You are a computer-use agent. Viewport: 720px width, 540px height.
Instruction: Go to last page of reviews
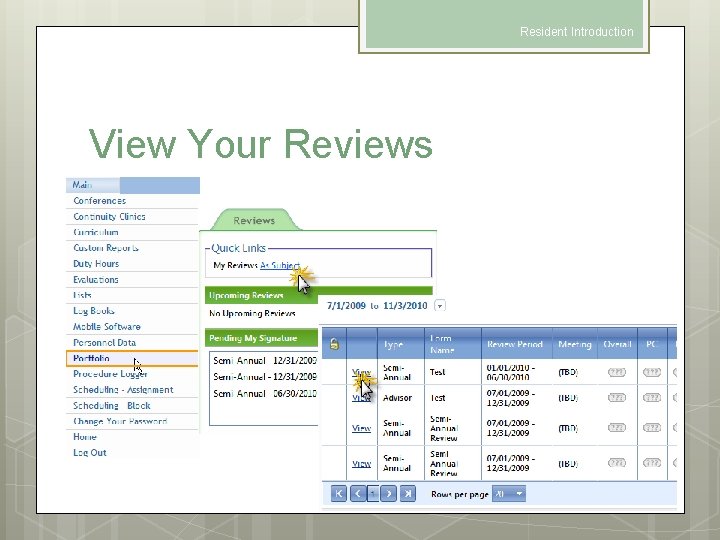point(408,494)
